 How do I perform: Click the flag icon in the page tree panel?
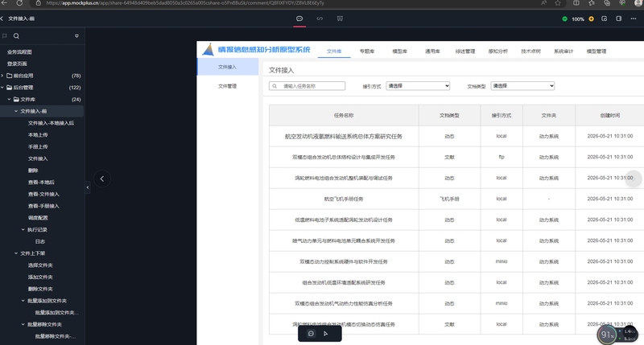point(5,36)
